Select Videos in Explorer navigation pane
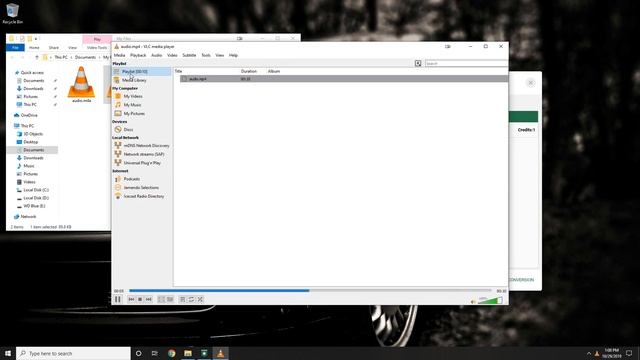 pyautogui.click(x=29, y=182)
